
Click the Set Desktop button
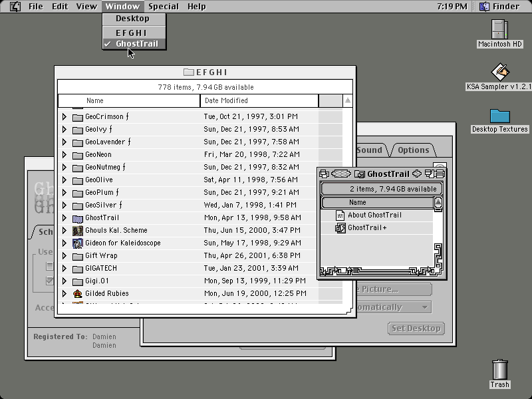point(416,329)
